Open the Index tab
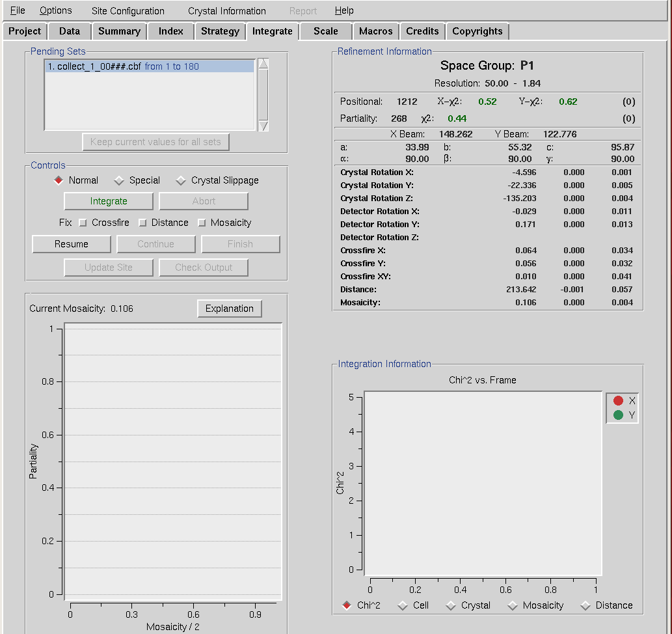Screen dimensions: 672x634 click(x=170, y=31)
